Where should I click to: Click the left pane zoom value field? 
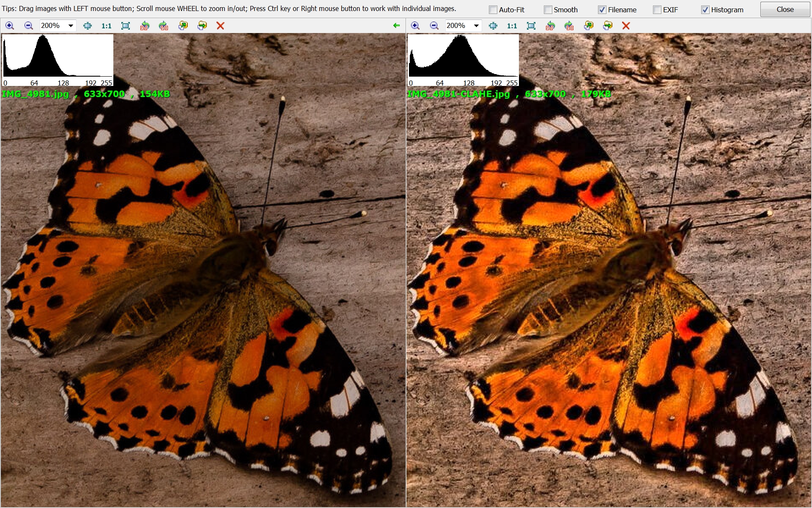[x=53, y=26]
